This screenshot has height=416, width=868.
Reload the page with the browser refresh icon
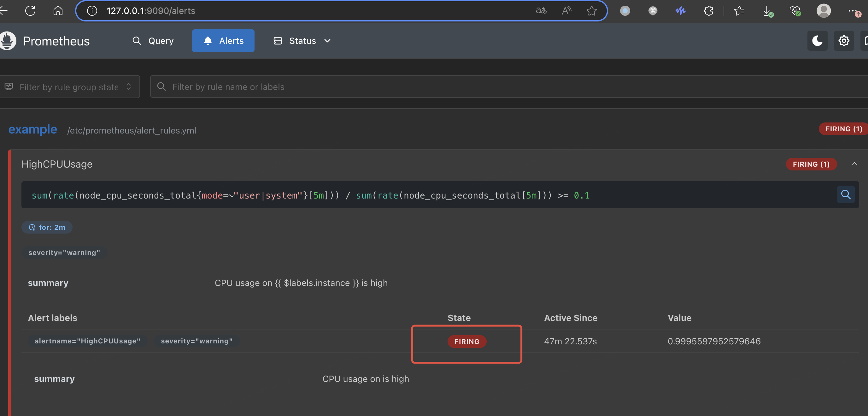point(30,11)
